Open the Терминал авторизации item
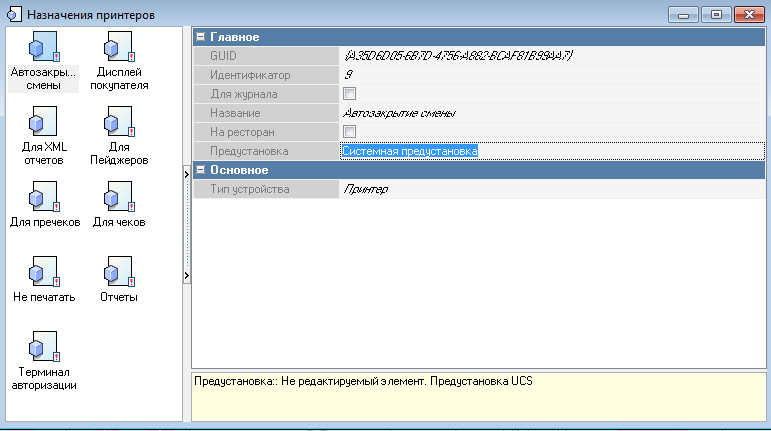Viewport: 771px width, 431px height. (x=44, y=349)
